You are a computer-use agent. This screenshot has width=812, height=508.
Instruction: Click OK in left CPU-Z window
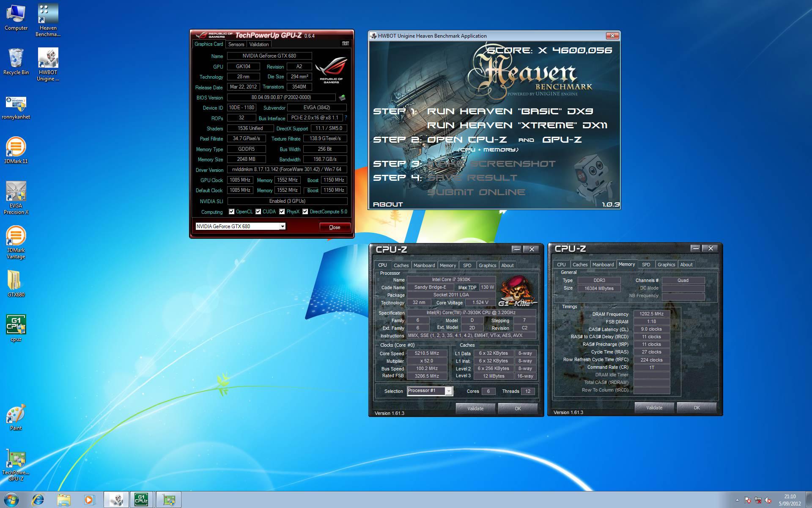[x=518, y=409]
